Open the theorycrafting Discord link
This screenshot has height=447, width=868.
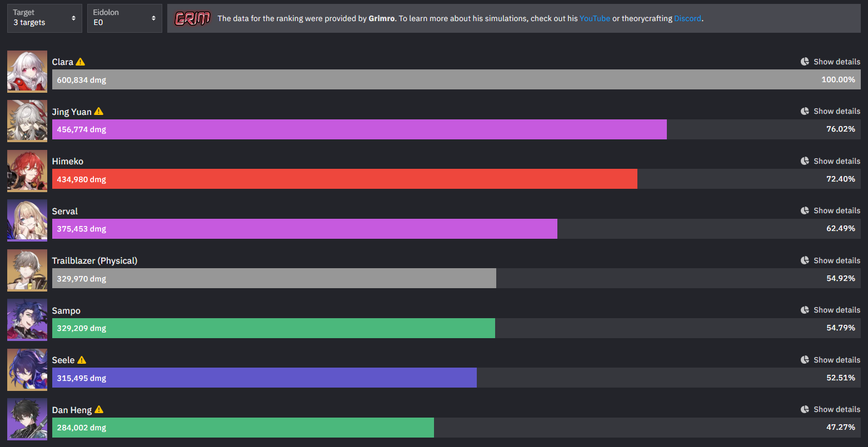point(687,18)
